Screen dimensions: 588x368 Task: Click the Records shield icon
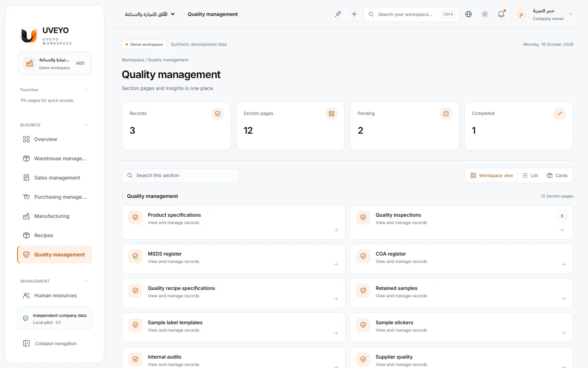click(218, 114)
